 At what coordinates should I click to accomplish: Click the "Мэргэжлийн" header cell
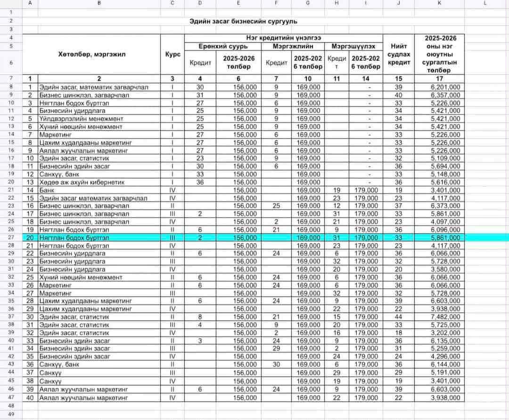(293, 46)
